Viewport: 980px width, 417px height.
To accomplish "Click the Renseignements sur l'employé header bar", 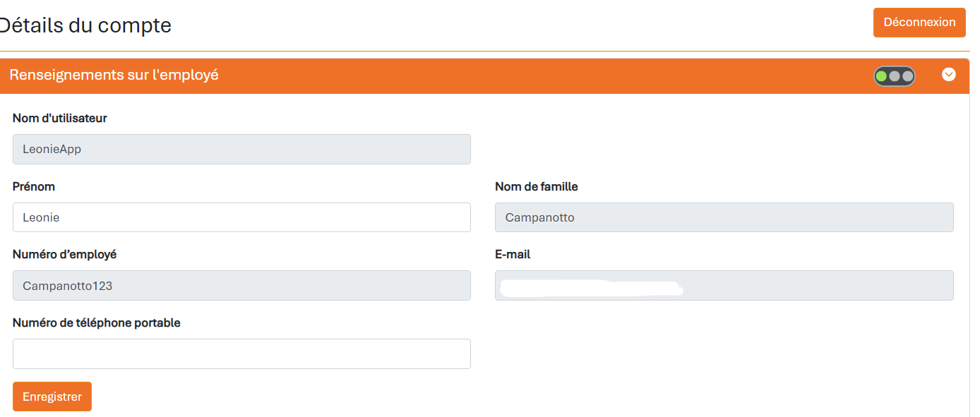I will 484,75.
